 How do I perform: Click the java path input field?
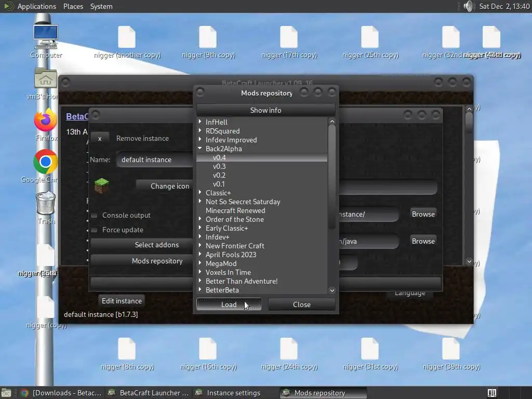click(368, 241)
